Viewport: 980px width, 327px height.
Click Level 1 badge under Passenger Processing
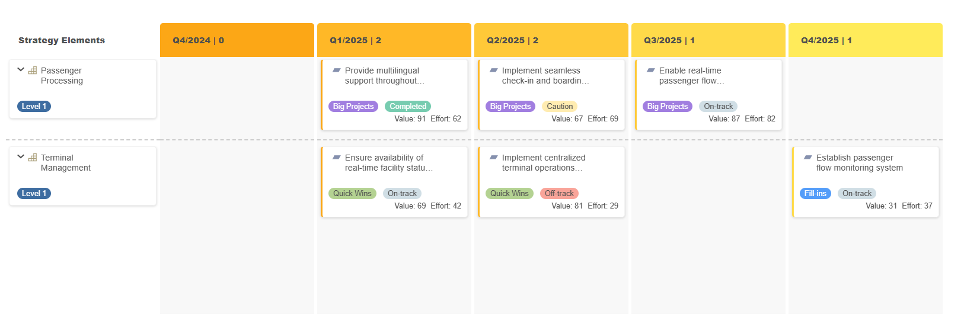click(34, 107)
